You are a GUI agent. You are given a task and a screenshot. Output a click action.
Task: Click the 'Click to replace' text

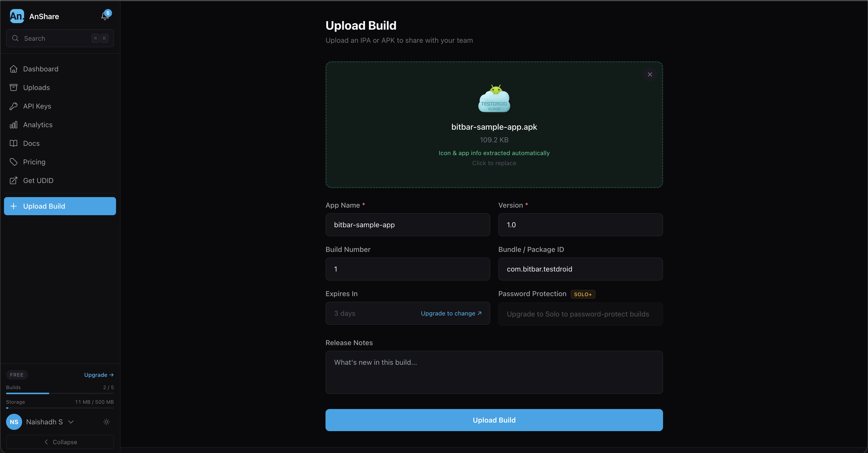coord(494,163)
